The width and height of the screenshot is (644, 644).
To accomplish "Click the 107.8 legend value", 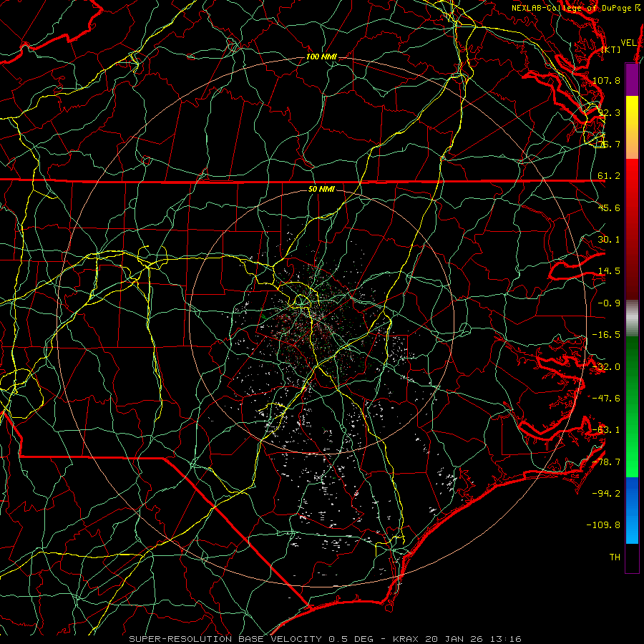I will [x=606, y=80].
